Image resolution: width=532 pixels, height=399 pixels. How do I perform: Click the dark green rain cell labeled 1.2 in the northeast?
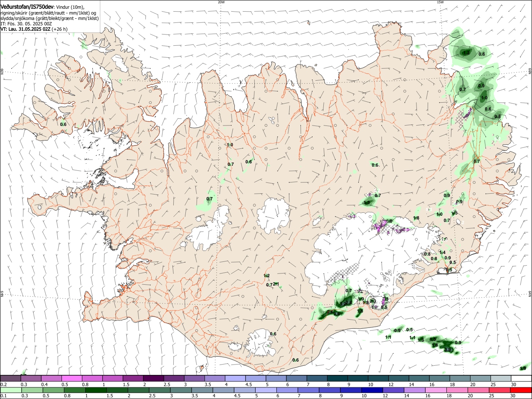(465, 52)
